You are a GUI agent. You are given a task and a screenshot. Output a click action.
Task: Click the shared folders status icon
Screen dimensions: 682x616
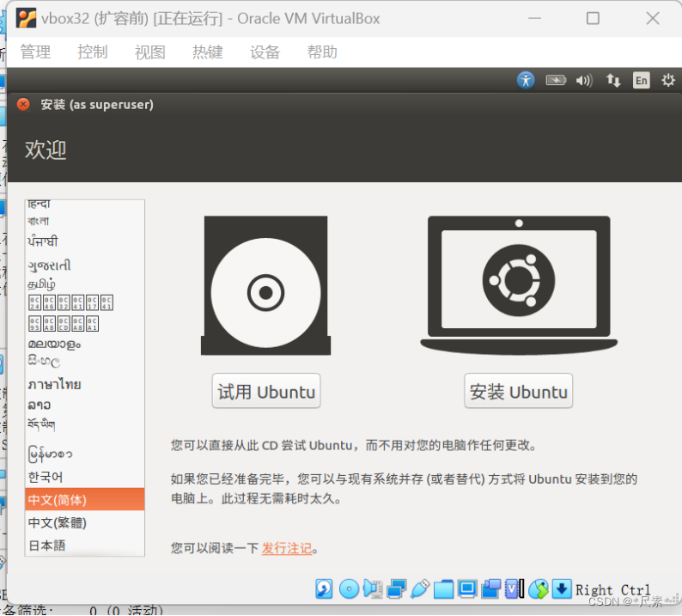(443, 589)
